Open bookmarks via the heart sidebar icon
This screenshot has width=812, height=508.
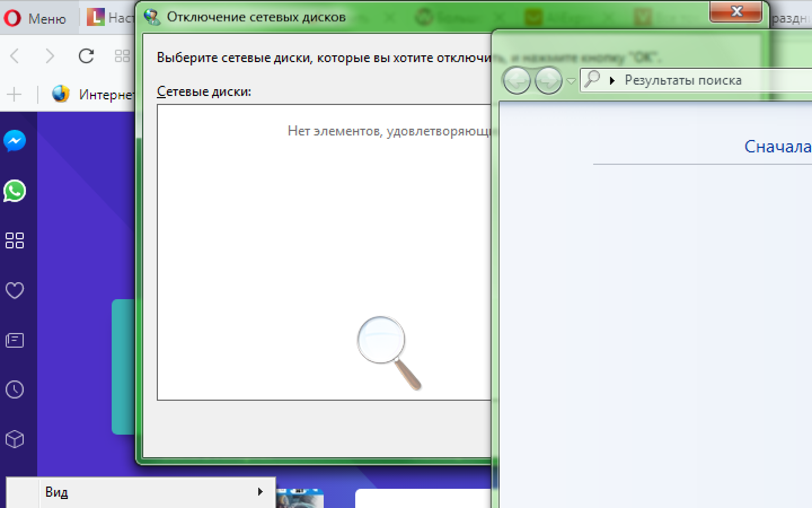pos(15,291)
